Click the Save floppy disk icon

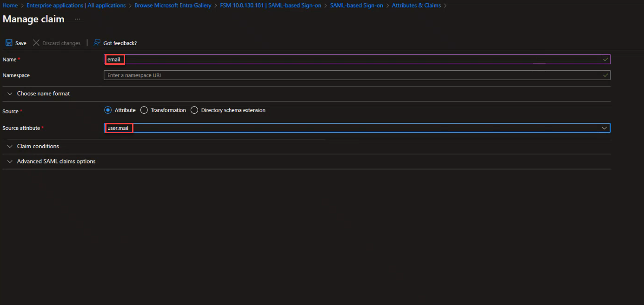[x=9, y=43]
